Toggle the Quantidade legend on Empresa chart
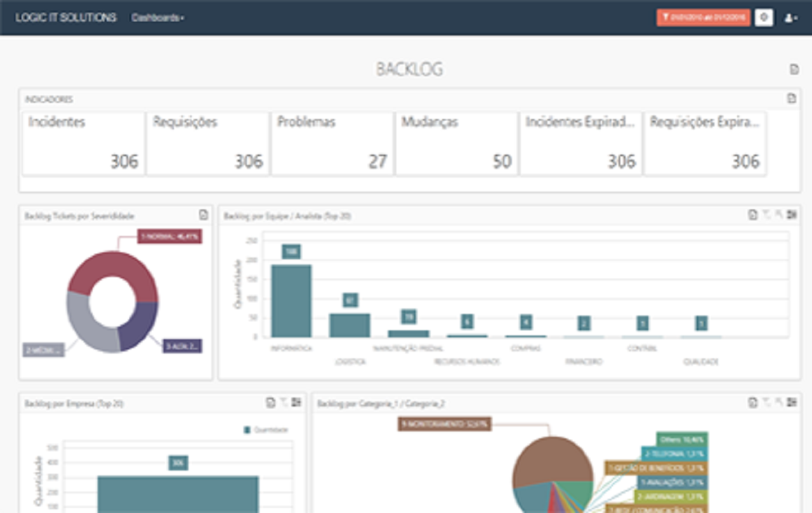812x513 pixels. 266,430
